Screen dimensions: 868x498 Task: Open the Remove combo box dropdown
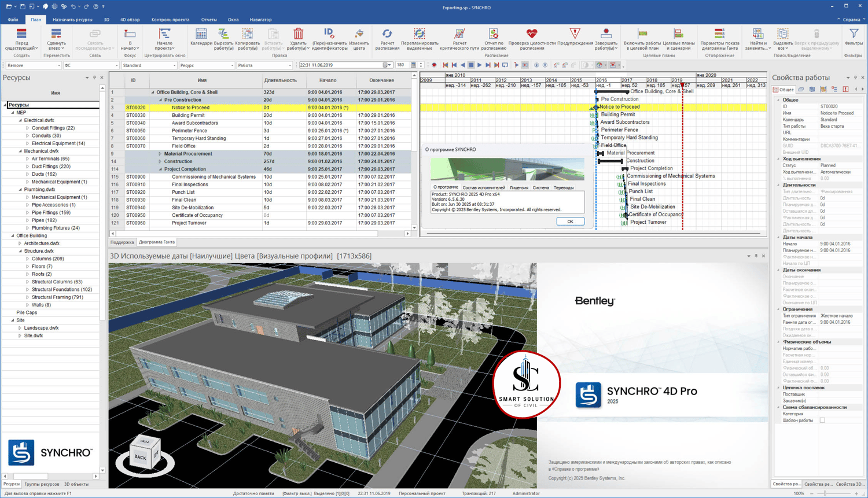58,65
